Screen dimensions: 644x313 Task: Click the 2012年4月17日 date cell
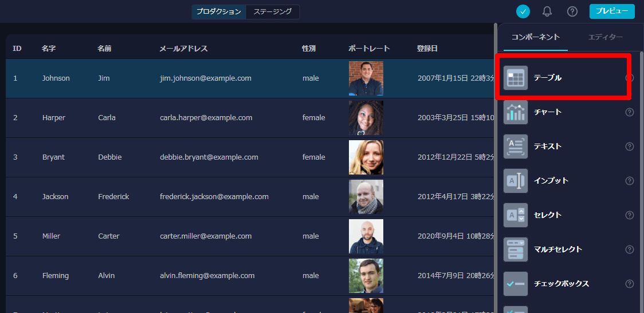coord(456,196)
